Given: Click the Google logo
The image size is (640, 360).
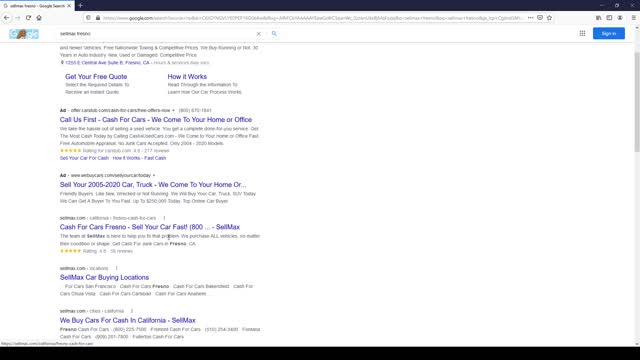Looking at the screenshot, I should 24,34.
